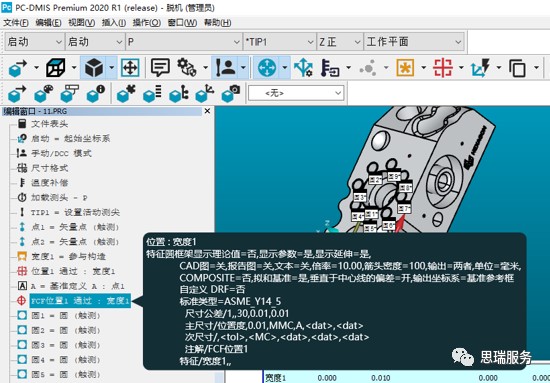Click the wireframe cube view icon

pos(55,67)
